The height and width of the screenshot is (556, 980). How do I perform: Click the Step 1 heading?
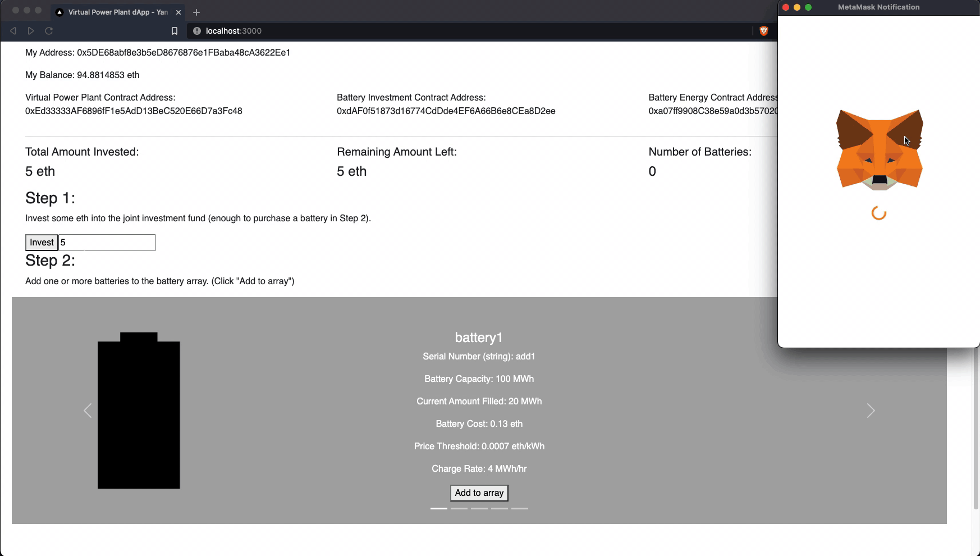50,198
